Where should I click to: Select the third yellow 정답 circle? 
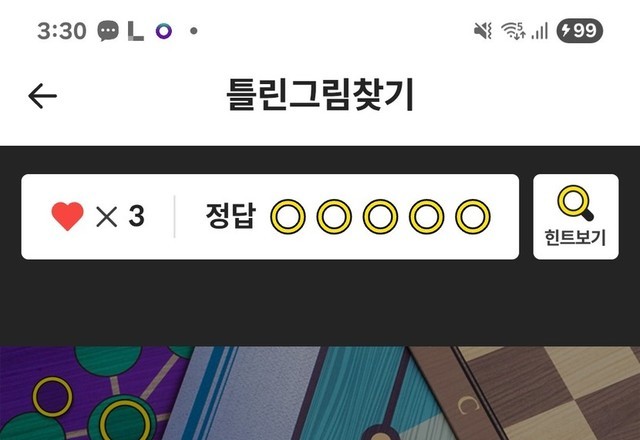click(x=380, y=217)
